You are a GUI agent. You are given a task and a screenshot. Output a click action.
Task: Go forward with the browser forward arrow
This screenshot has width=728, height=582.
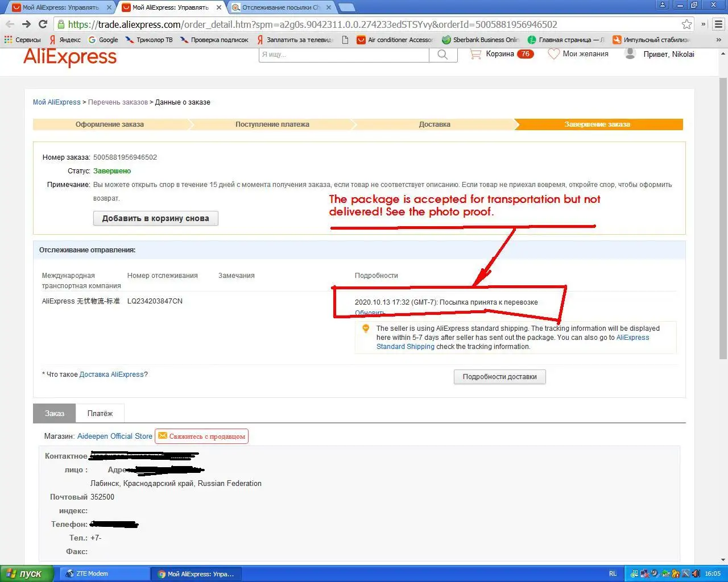coord(26,24)
